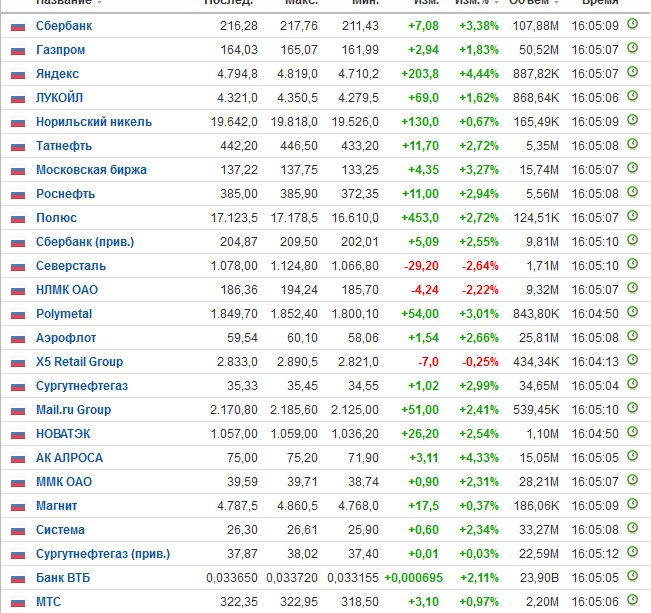Open the X5 Retail Group link
This screenshot has height=613, width=651.
pyautogui.click(x=79, y=362)
